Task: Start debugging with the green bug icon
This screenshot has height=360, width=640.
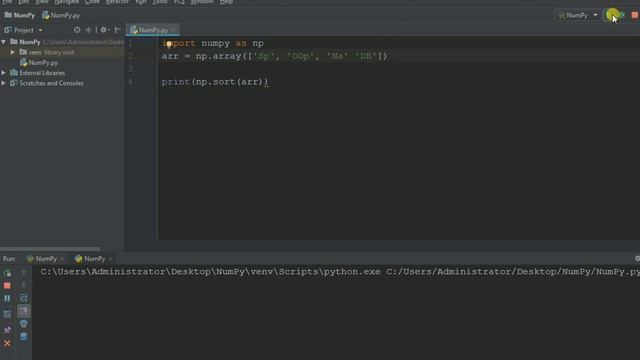Action: [x=622, y=15]
